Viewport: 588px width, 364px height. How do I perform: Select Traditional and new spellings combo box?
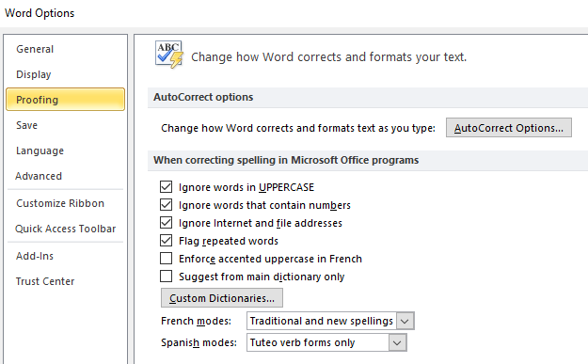[330, 321]
